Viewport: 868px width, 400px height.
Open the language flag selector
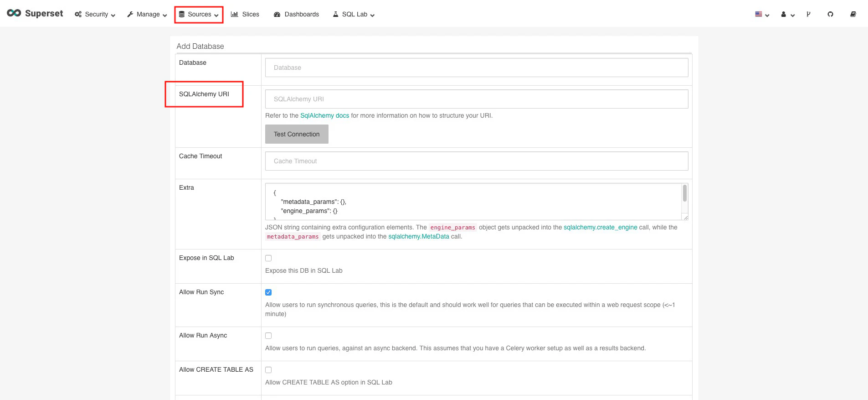pyautogui.click(x=762, y=14)
